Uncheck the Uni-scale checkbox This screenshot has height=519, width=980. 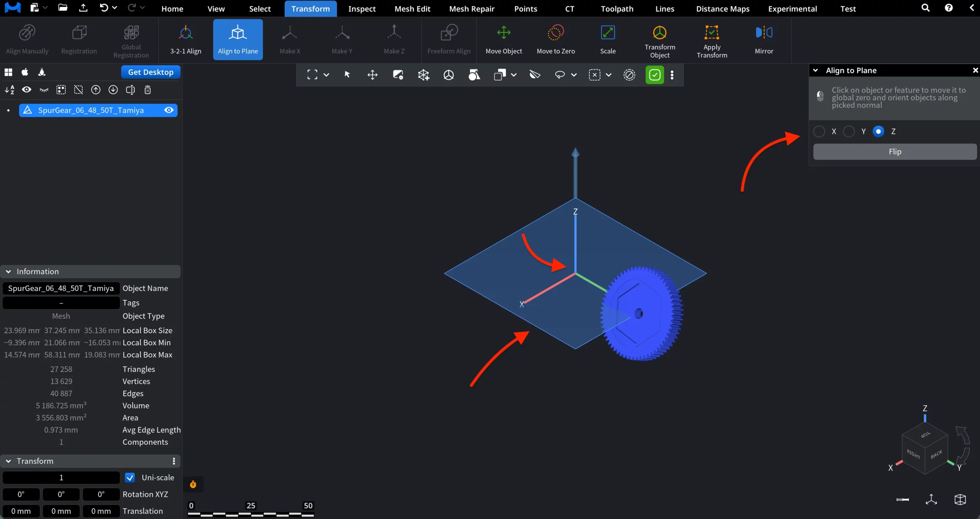130,477
